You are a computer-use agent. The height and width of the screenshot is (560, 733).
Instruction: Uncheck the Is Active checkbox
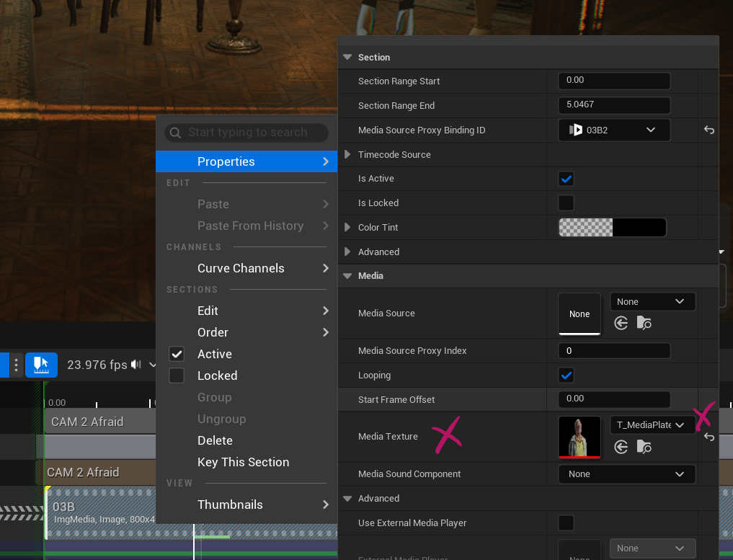point(567,179)
